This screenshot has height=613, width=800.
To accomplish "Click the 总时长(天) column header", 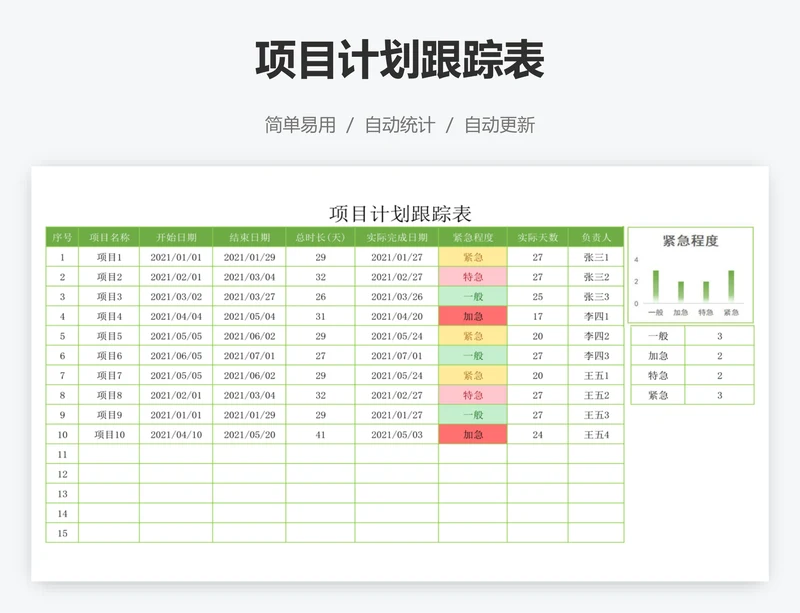I will click(x=320, y=237).
